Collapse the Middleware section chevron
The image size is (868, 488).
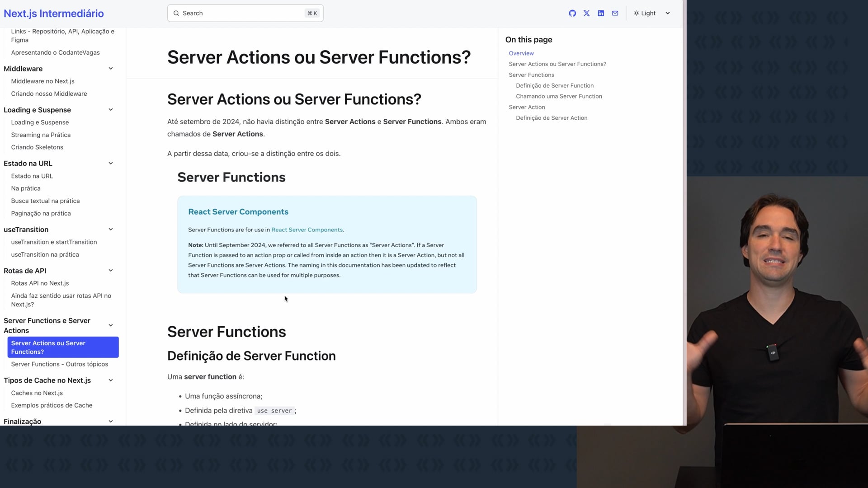(x=111, y=69)
